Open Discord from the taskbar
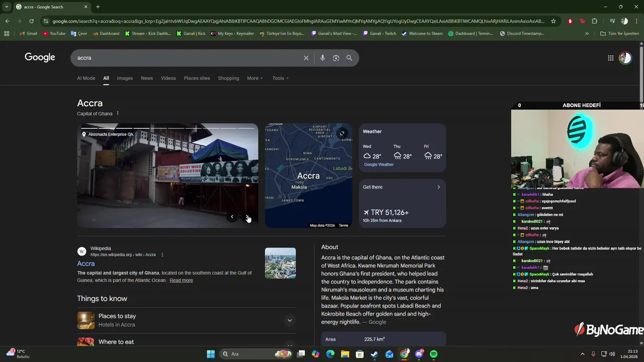The width and height of the screenshot is (644, 362). click(x=419, y=354)
